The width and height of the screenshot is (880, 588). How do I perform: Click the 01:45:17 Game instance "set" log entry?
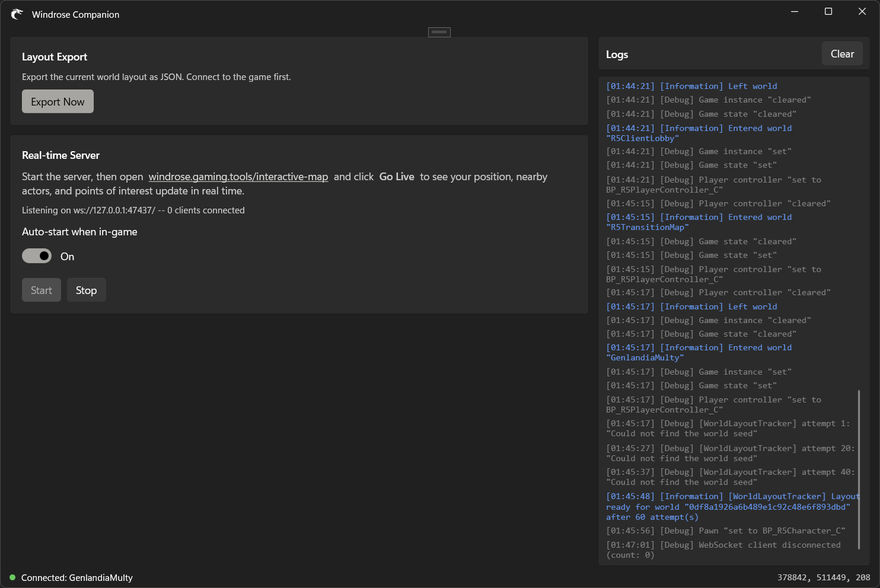pyautogui.click(x=699, y=372)
